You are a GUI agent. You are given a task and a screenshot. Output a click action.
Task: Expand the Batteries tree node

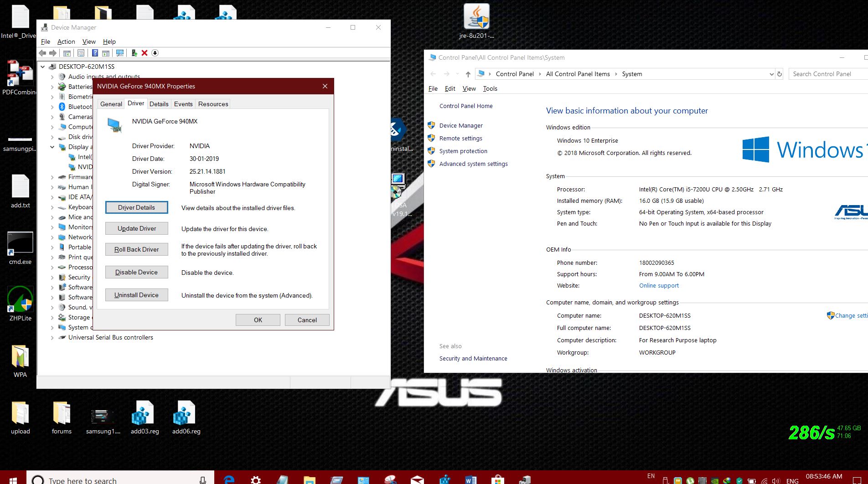pyautogui.click(x=52, y=87)
